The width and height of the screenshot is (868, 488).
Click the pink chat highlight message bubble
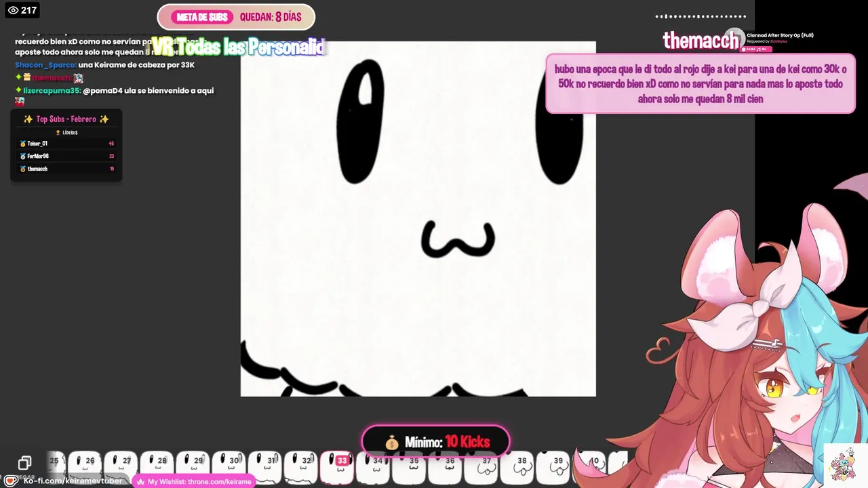point(701,83)
